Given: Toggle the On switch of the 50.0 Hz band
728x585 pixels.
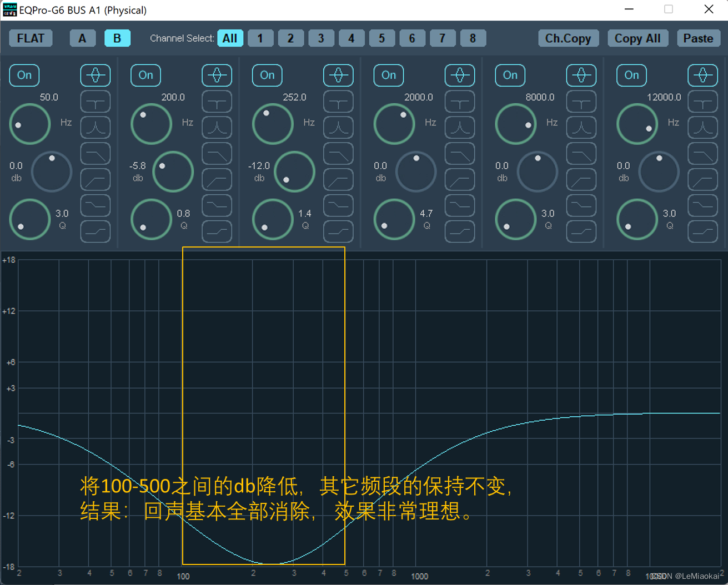Looking at the screenshot, I should point(24,75).
